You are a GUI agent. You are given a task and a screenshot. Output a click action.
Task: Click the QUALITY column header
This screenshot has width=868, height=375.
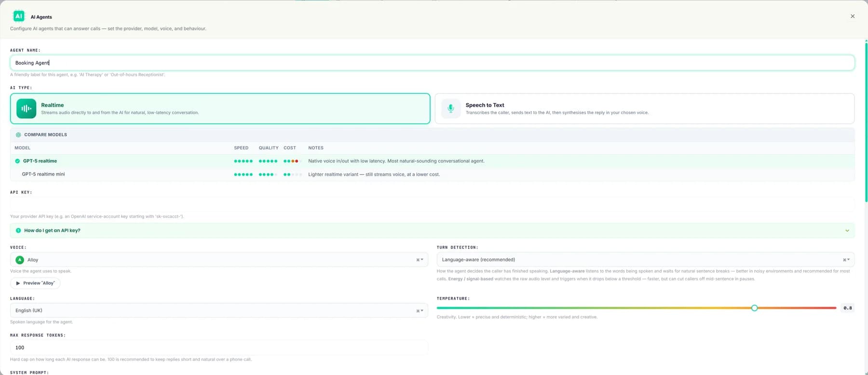tap(269, 148)
